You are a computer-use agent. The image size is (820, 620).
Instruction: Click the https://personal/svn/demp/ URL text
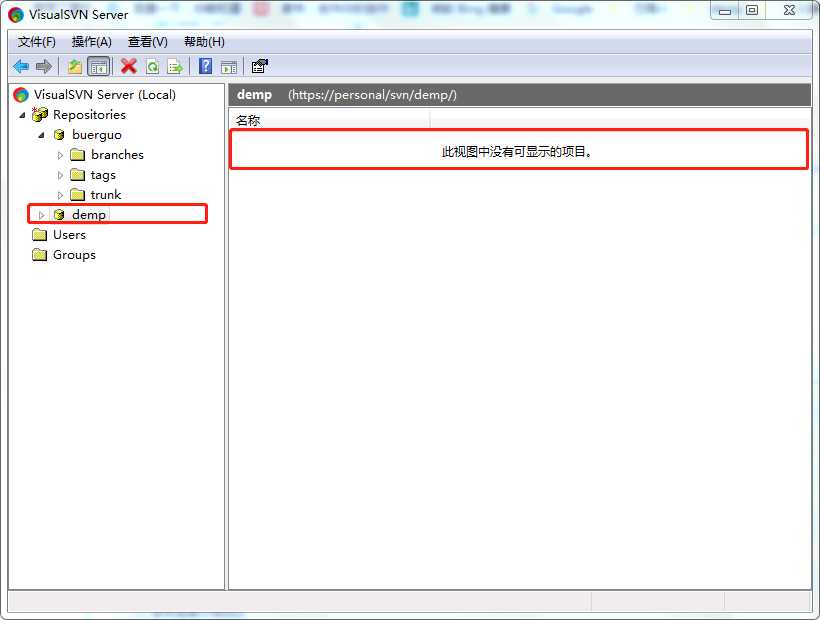click(x=372, y=95)
